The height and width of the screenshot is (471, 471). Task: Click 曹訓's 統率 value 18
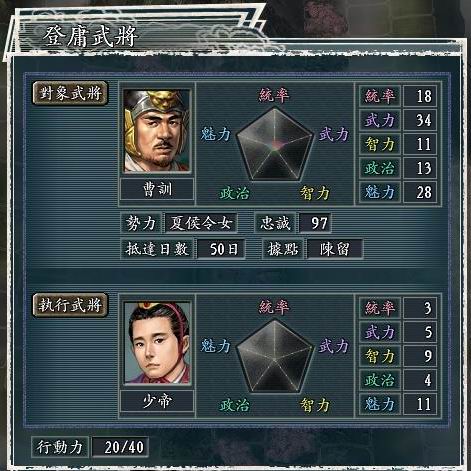pyautogui.click(x=420, y=96)
